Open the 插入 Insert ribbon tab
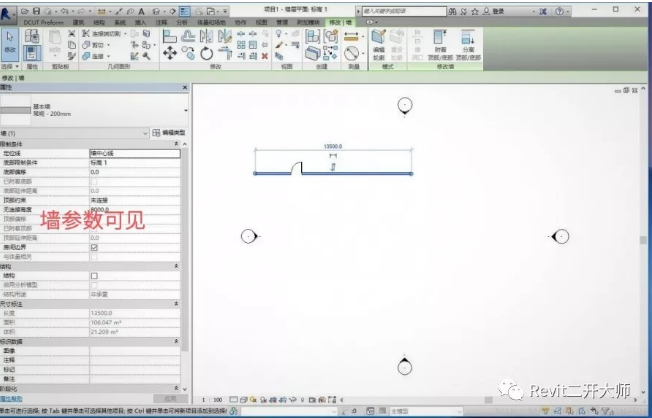 141,22
